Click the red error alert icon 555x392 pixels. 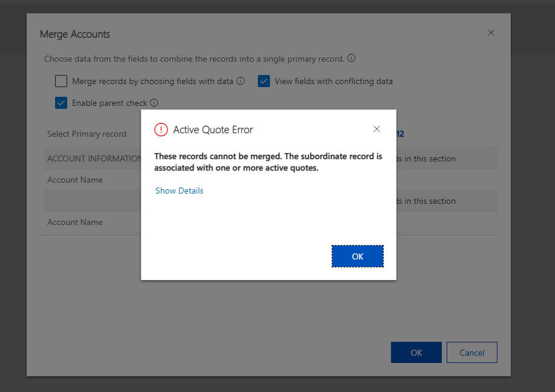(161, 129)
